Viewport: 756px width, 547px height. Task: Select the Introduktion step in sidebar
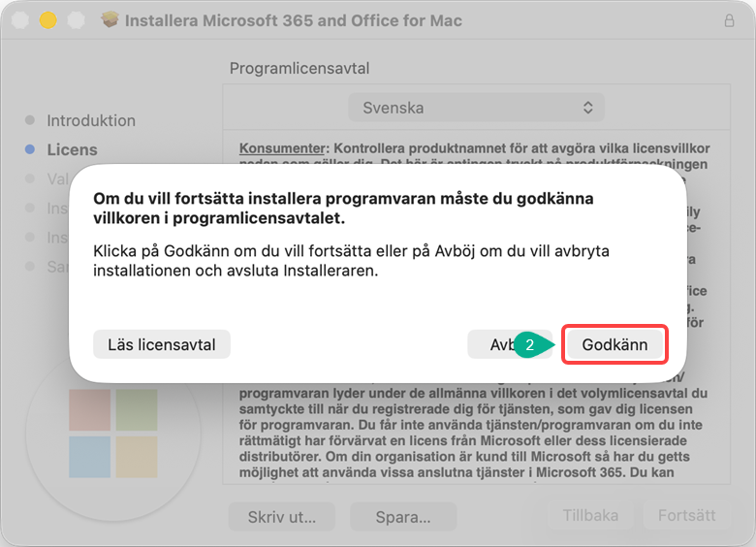click(x=91, y=120)
